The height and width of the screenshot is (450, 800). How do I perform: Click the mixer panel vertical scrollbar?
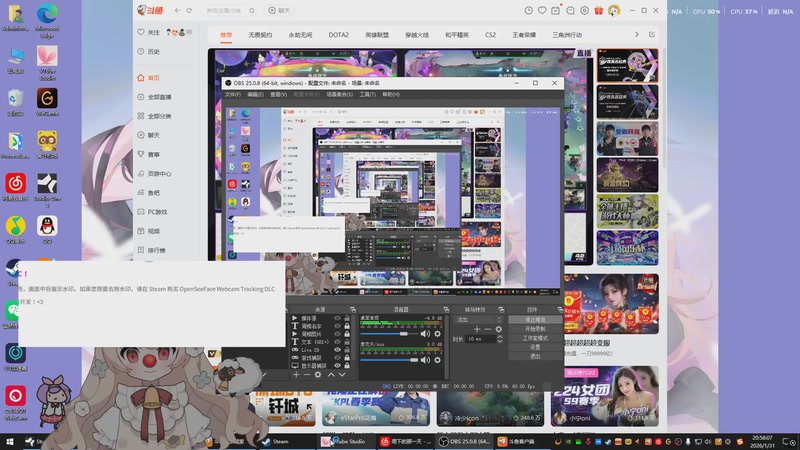pos(447,347)
